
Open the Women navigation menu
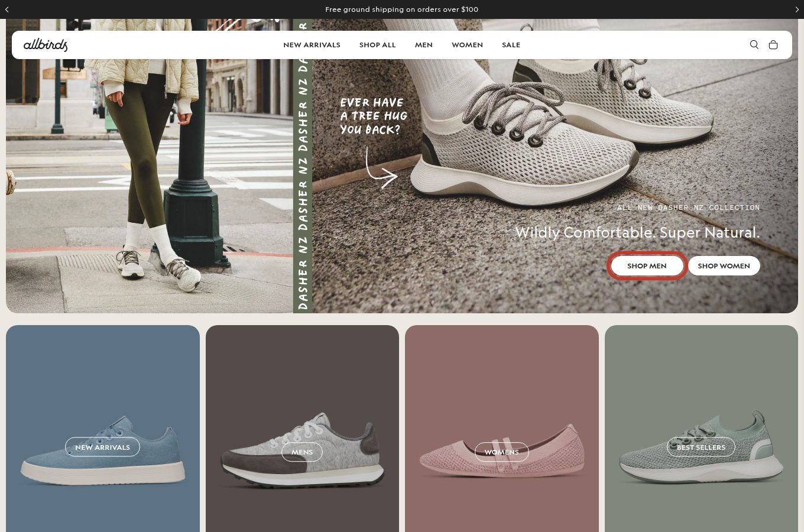(467, 45)
